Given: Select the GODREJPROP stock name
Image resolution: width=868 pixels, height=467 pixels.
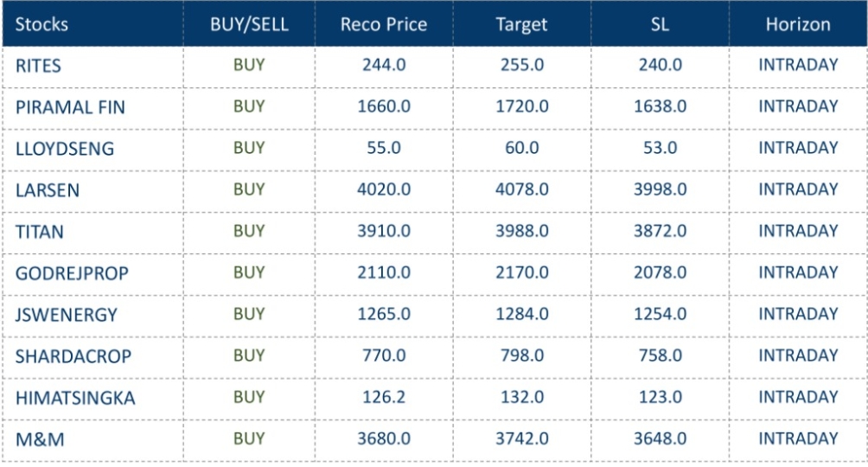Looking at the screenshot, I should tap(72, 273).
